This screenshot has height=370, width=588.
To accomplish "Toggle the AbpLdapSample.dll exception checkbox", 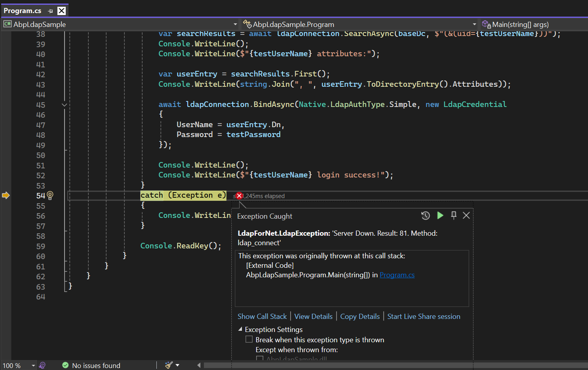I will 260,359.
